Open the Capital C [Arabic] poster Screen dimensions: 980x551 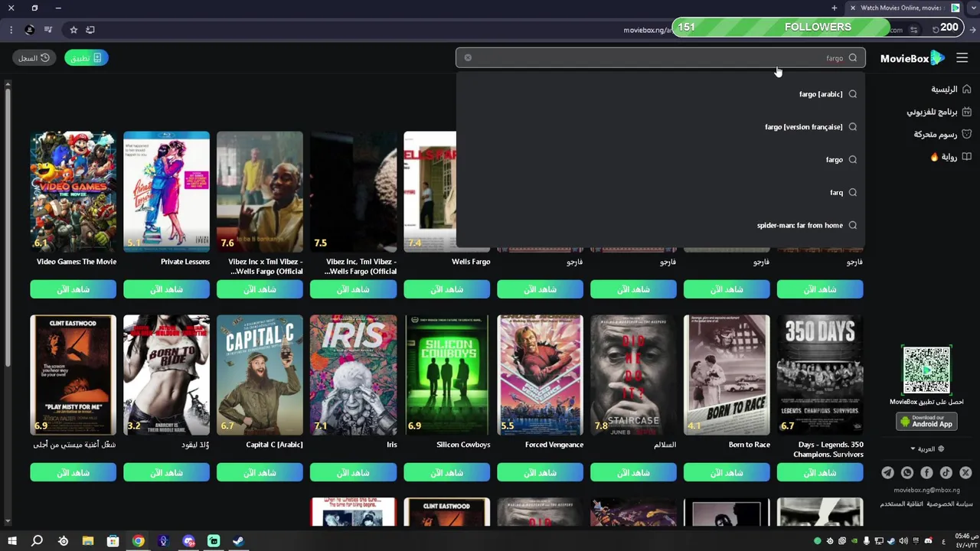260,375
